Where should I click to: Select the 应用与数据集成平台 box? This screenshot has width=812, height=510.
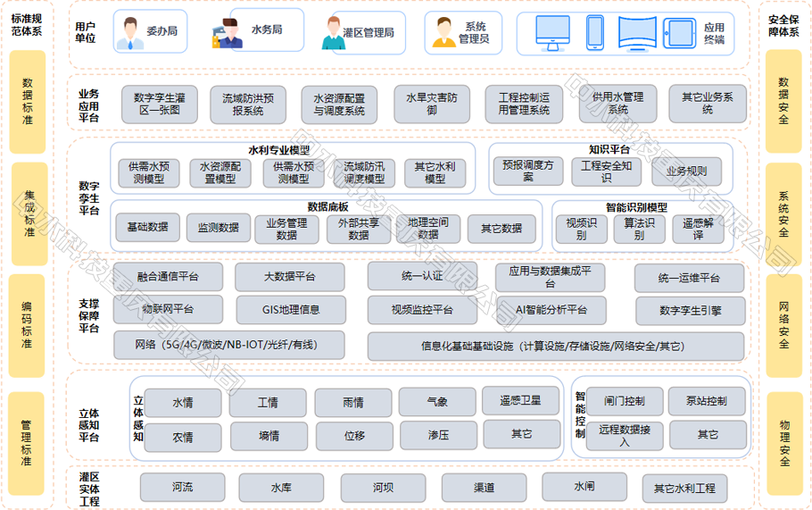pyautogui.click(x=550, y=277)
